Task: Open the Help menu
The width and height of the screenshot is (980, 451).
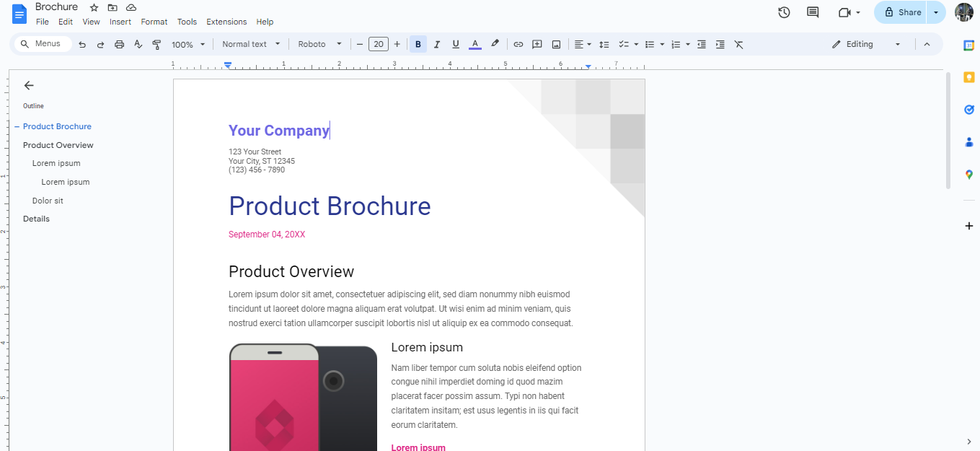Action: 265,22
